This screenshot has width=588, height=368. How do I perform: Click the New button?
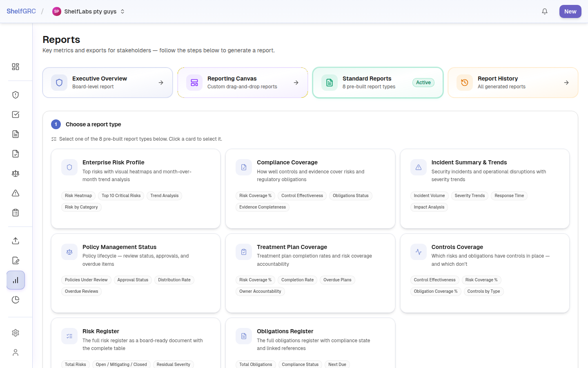(x=570, y=11)
